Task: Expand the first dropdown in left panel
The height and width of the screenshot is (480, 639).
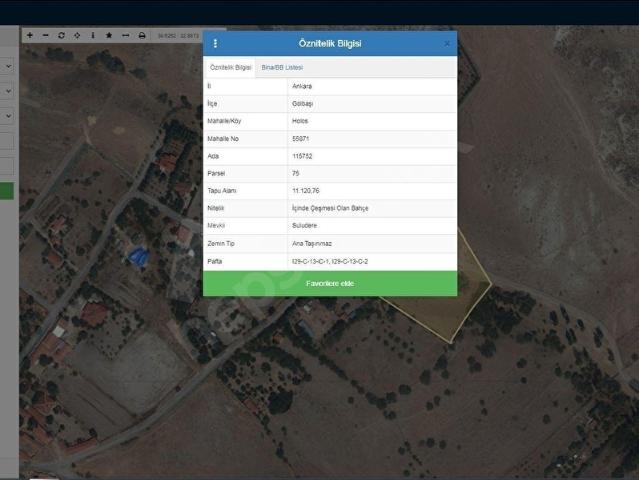Action: 9,66
